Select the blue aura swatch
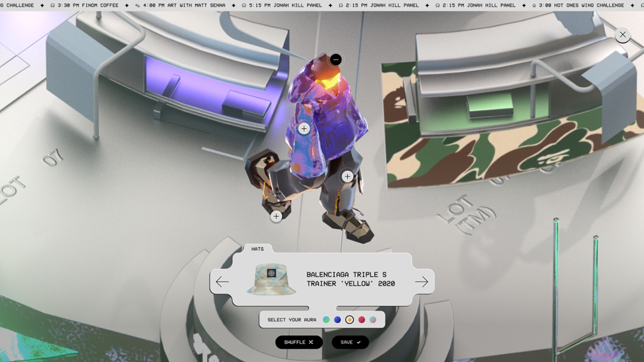Image resolution: width=644 pixels, height=362 pixels. click(338, 320)
